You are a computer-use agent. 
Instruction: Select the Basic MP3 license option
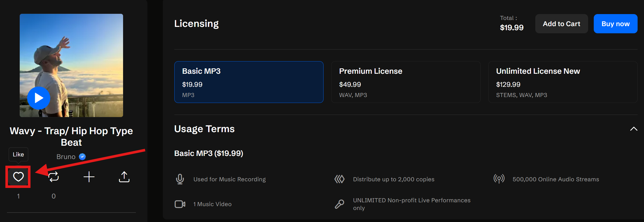pos(249,82)
